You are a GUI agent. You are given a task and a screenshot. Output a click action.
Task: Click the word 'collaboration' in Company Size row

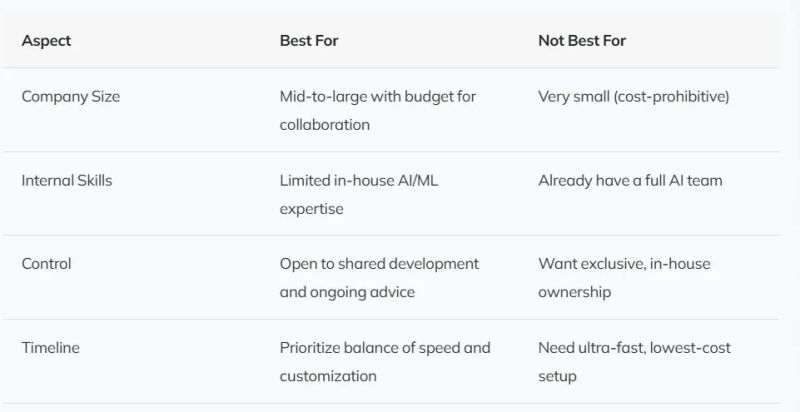[325, 125]
